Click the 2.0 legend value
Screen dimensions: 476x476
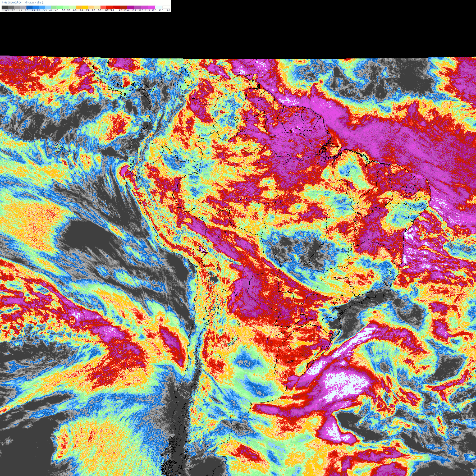(x=27, y=10)
